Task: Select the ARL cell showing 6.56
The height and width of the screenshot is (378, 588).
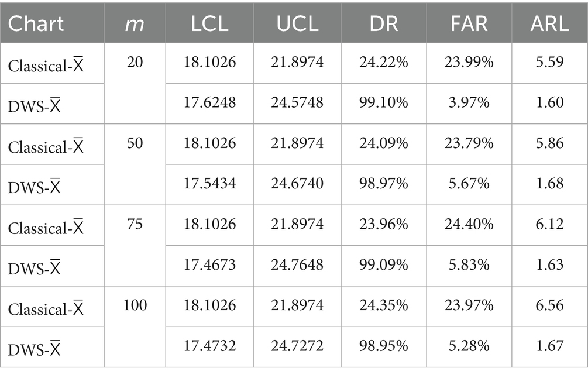Action: click(x=549, y=305)
